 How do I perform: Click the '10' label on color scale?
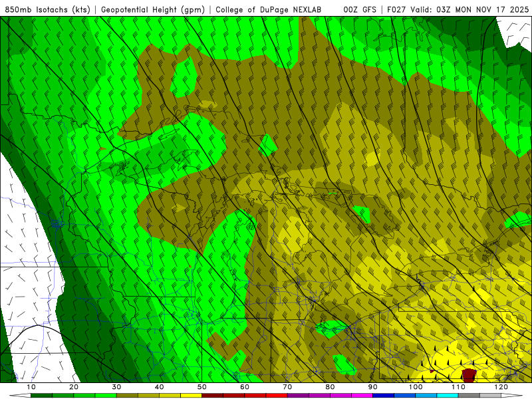[31, 387]
